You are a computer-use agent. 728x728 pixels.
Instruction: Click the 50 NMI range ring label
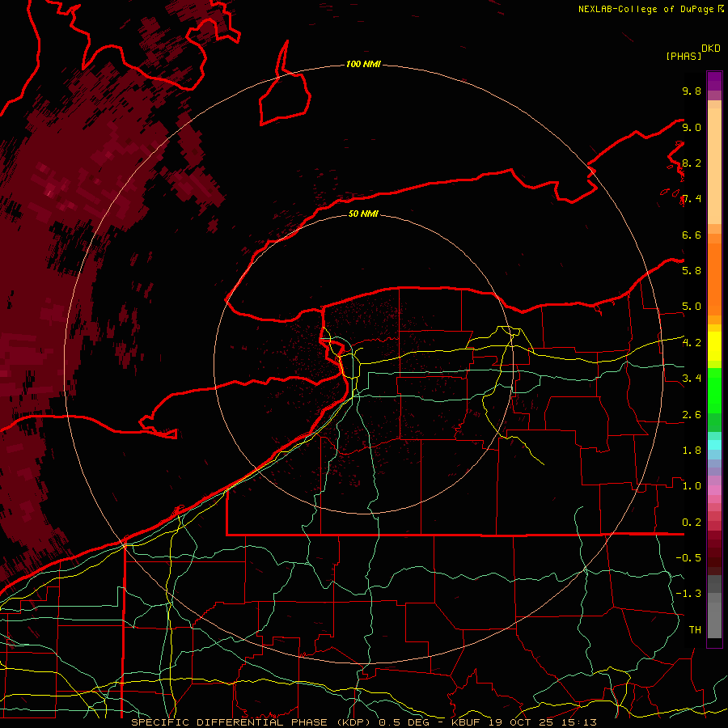pyautogui.click(x=363, y=214)
